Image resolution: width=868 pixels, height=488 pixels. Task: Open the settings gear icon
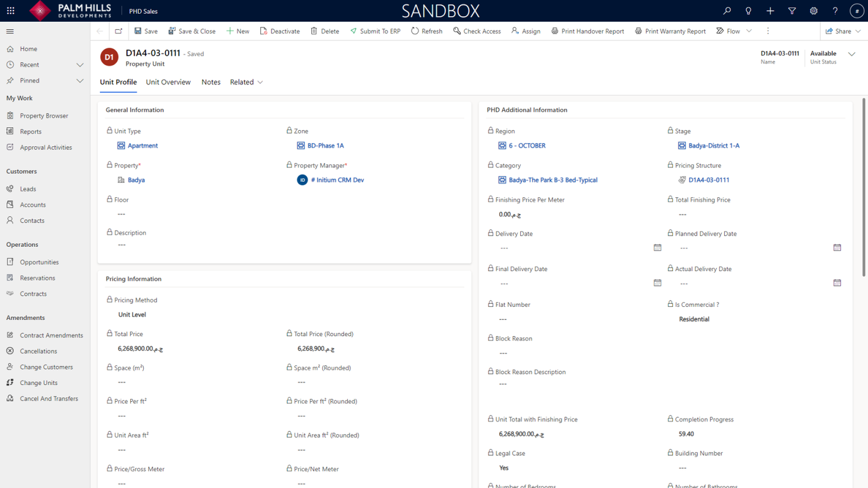[813, 11]
